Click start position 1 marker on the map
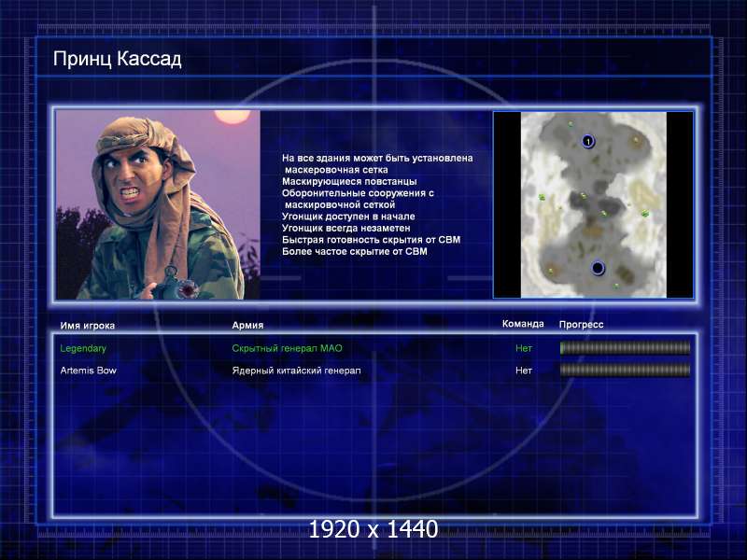747x560 pixels. click(x=588, y=141)
